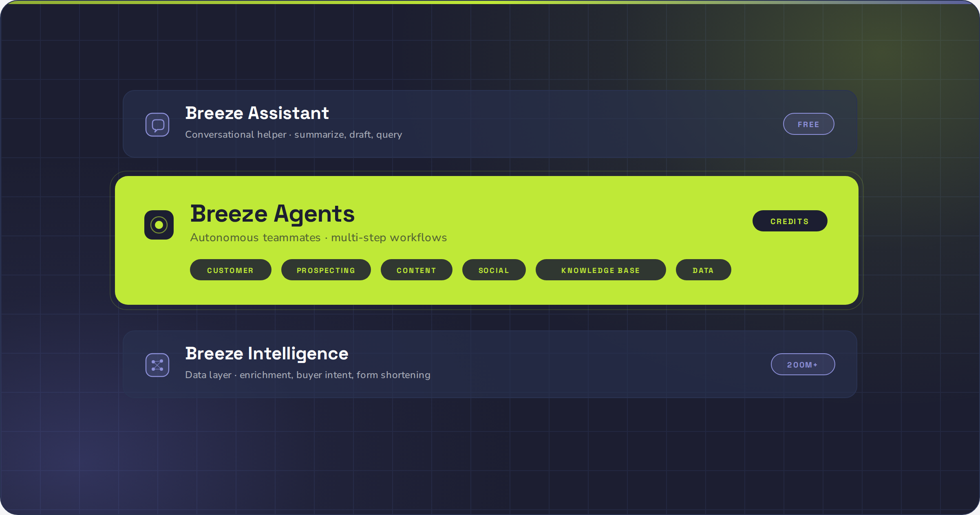Choose the KNOWLEDGE BASE agent tag

[600, 270]
